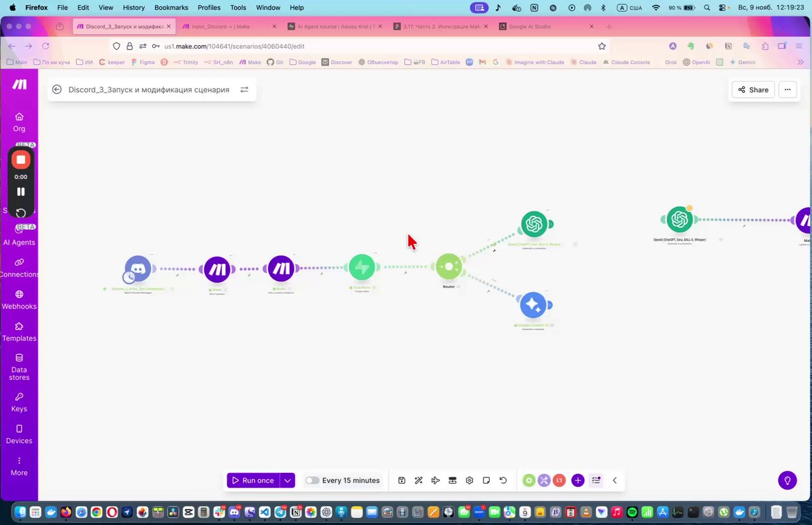Open the Claude Console bookmark
812x525 pixels.
click(x=626, y=62)
